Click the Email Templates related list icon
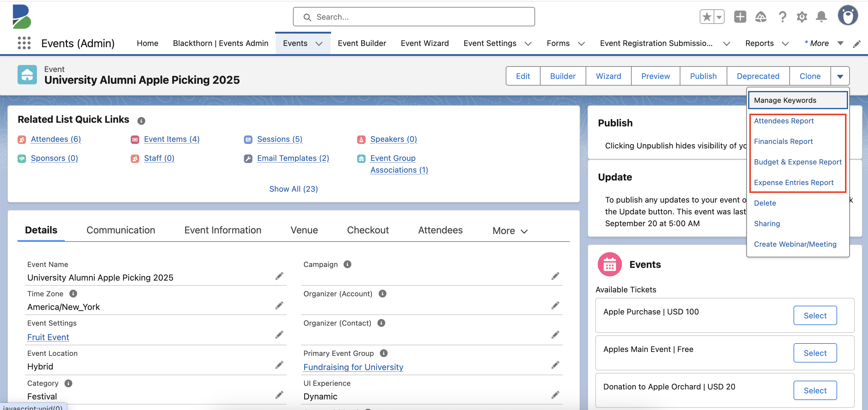 [x=248, y=158]
